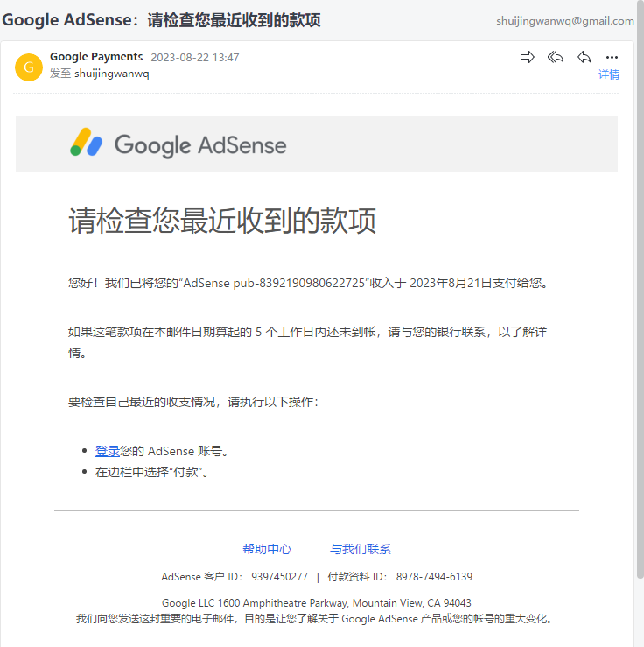Click the bullet text 在边栏中选择"付款"
This screenshot has width=644, height=647.
[151, 472]
